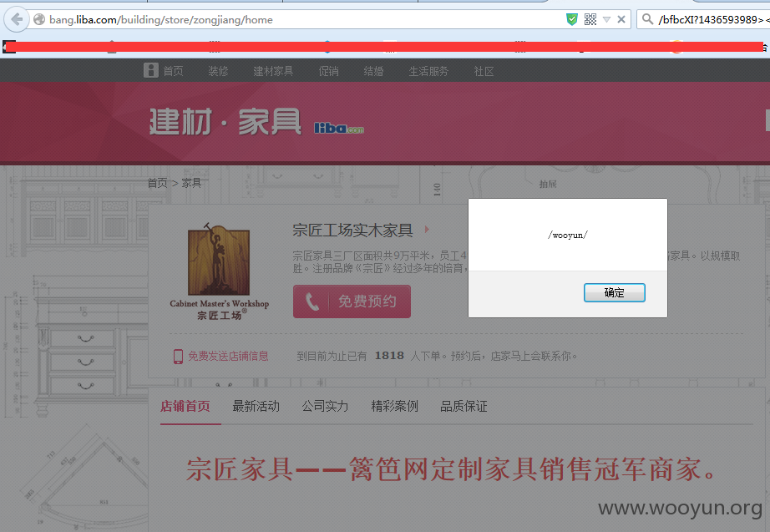Follow the 家具 breadcrumb link
This screenshot has height=532, width=770.
[191, 183]
